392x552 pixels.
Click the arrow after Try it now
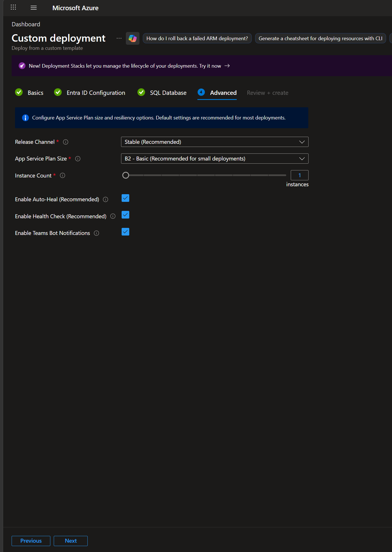227,66
